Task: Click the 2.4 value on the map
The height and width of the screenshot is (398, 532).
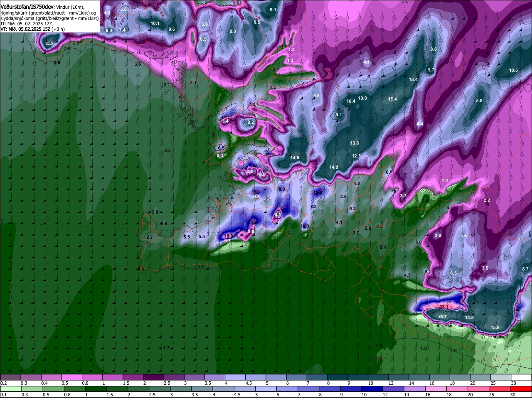Action: coord(383,247)
